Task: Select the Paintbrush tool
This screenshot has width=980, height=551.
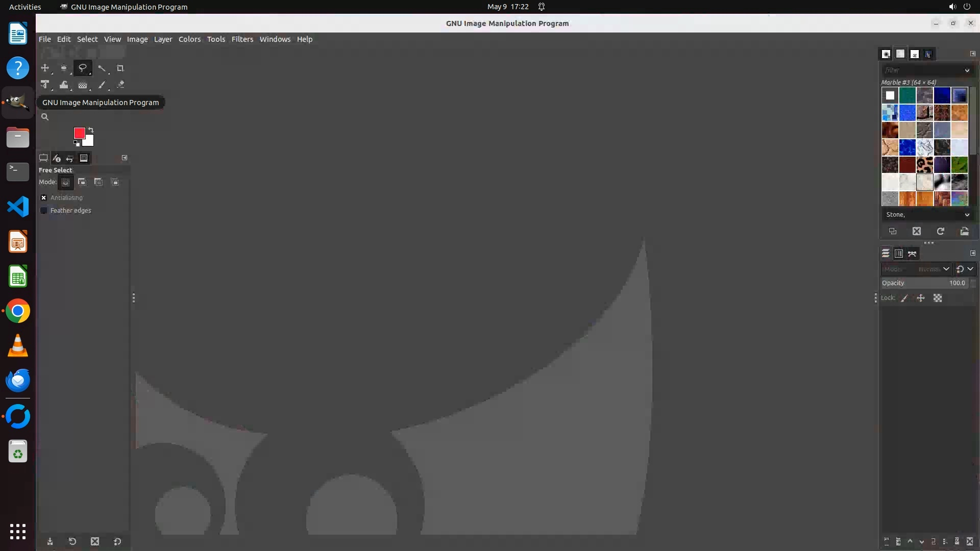Action: 102,85
